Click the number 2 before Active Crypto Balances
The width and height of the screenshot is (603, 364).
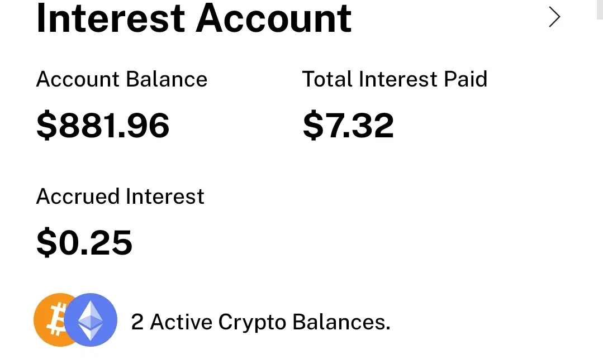pos(137,322)
